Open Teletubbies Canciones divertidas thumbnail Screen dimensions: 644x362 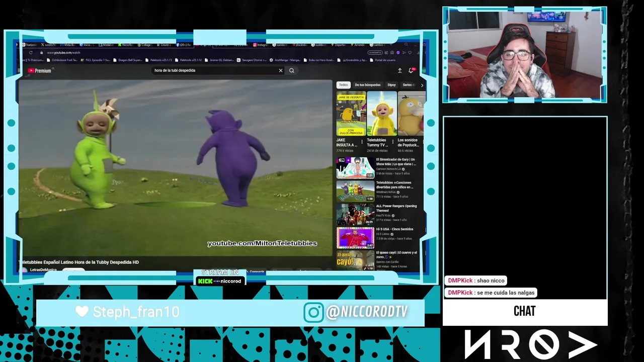pos(355,191)
